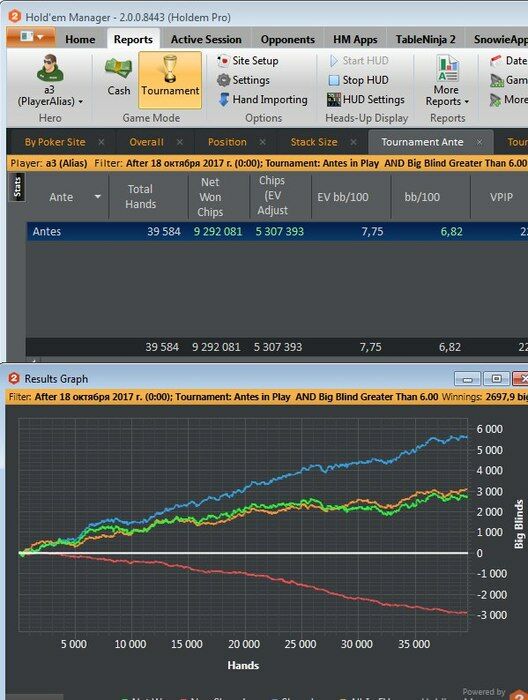Viewport: 528px width, 700px height.
Task: Maximize the Results Graph window
Action: click(x=496, y=379)
